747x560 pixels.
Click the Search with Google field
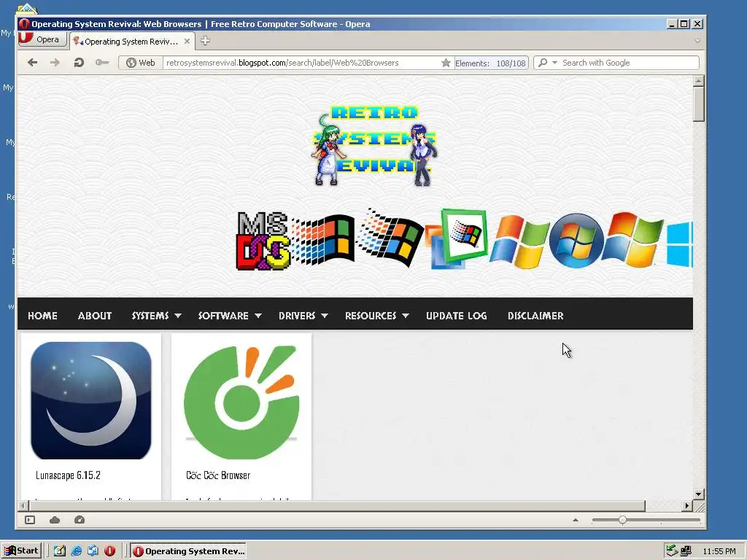point(629,63)
